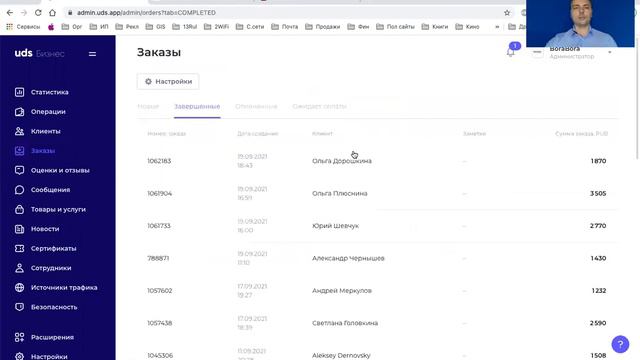640x360 pixels.
Task: Switch to the Завершенные tab
Action: click(x=197, y=107)
